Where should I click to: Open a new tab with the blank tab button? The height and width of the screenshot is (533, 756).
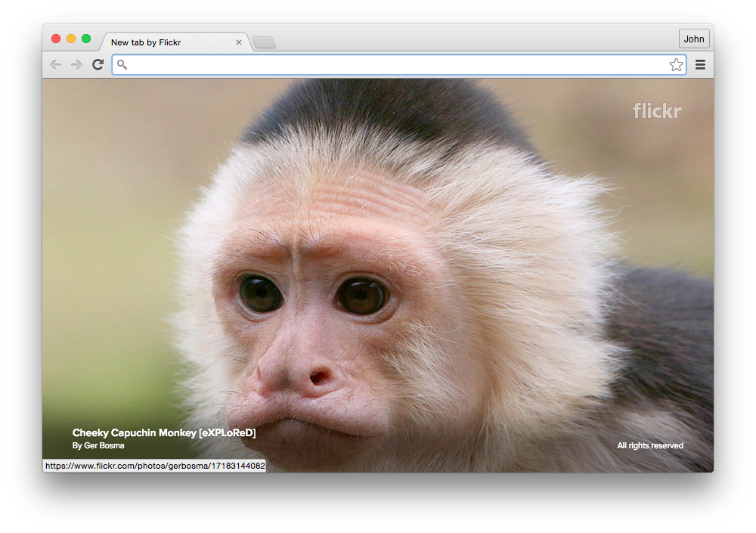(264, 42)
